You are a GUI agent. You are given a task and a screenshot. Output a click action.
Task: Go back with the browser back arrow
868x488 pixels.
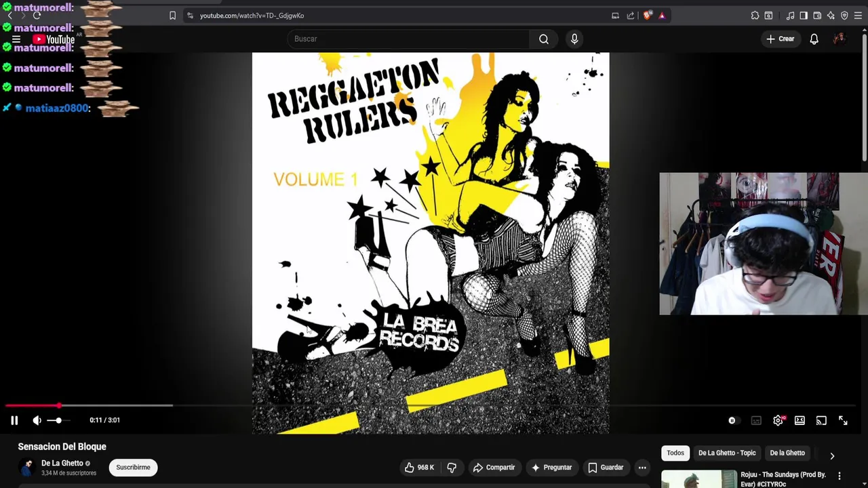click(9, 16)
